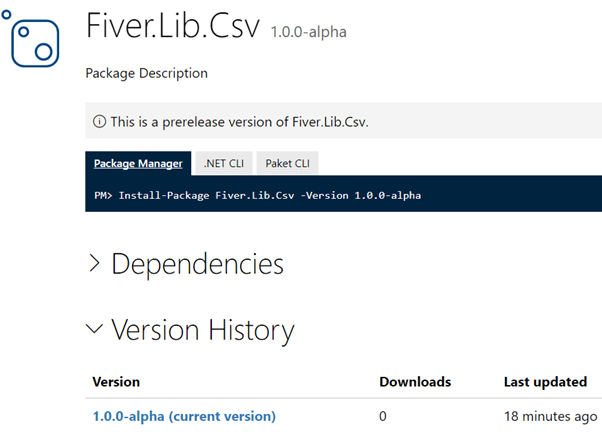
Task: Collapse the Version History chevron
Action: 94,329
